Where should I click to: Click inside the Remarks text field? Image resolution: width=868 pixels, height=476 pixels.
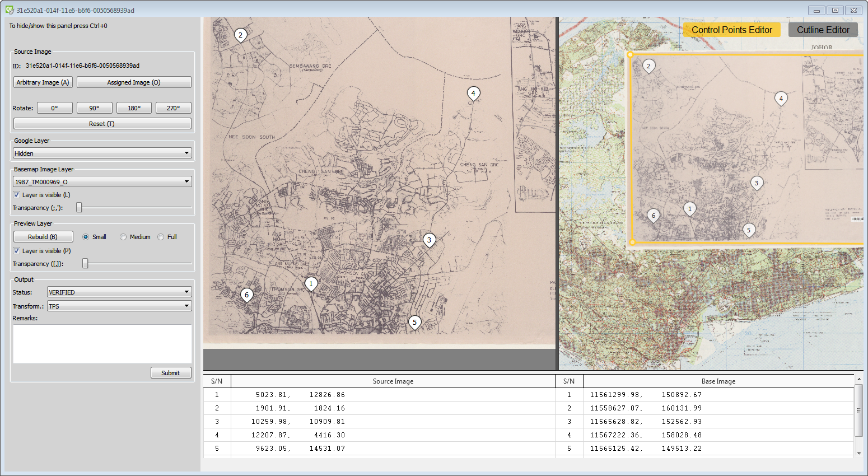[102, 343]
